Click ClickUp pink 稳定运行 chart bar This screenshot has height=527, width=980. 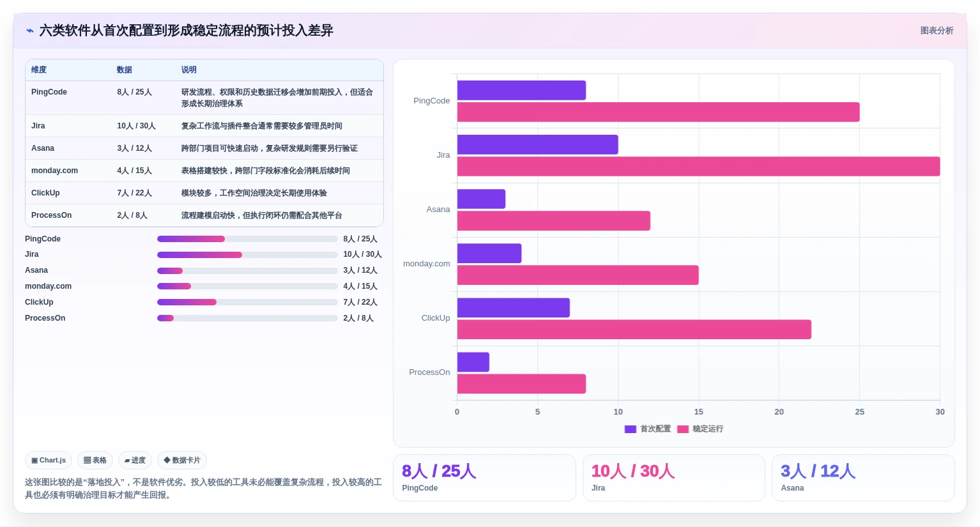(x=634, y=329)
